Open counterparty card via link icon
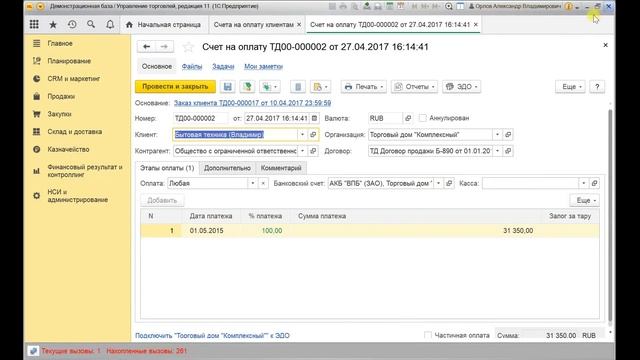This screenshot has width=640, height=360. (313, 151)
